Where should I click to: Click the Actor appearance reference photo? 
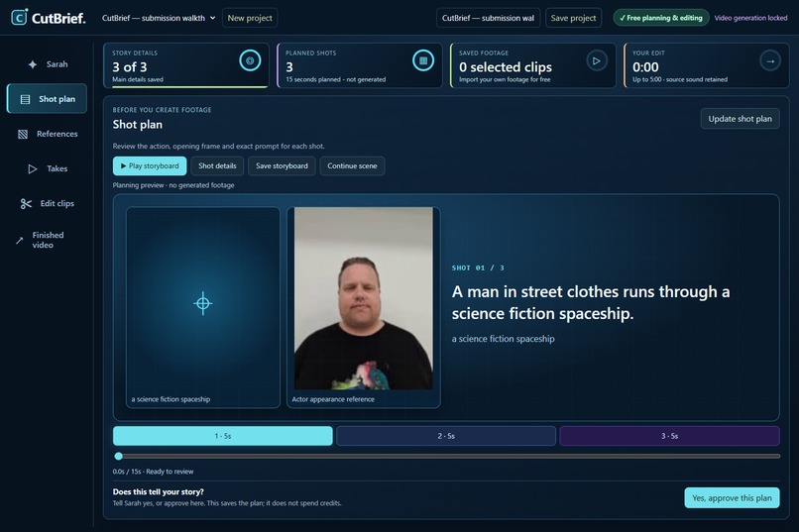(364, 298)
